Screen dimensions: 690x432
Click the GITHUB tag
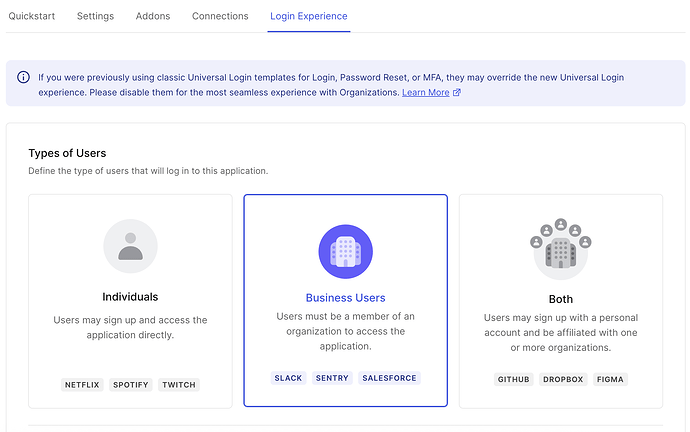coord(514,379)
